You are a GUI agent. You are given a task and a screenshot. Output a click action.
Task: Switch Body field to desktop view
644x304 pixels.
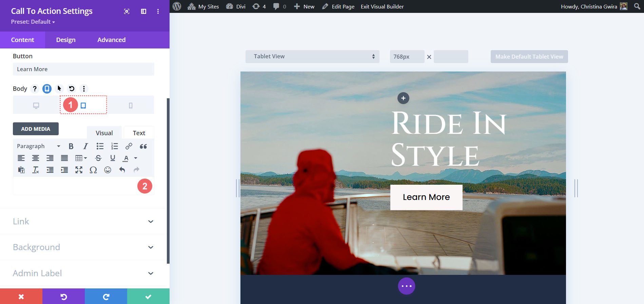[36, 105]
